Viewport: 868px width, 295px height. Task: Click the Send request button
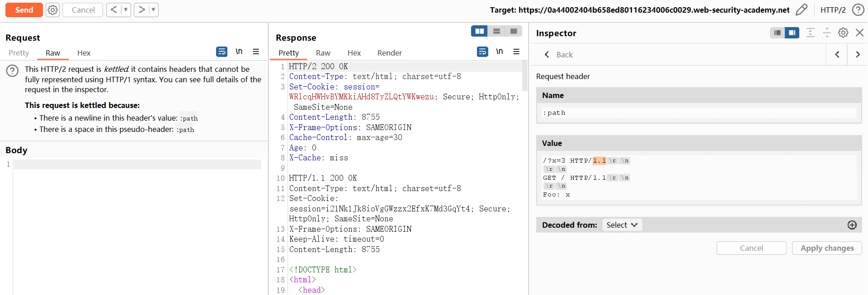click(24, 10)
